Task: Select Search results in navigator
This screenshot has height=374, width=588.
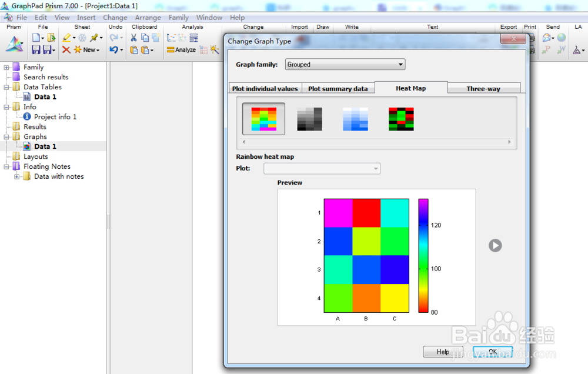Action: (x=46, y=77)
